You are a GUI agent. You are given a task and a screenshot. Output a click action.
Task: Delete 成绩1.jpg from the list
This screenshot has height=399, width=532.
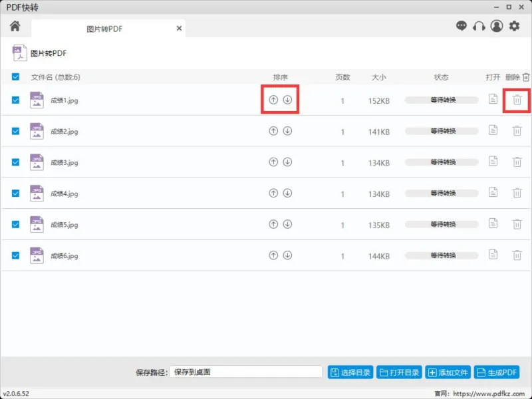(517, 100)
